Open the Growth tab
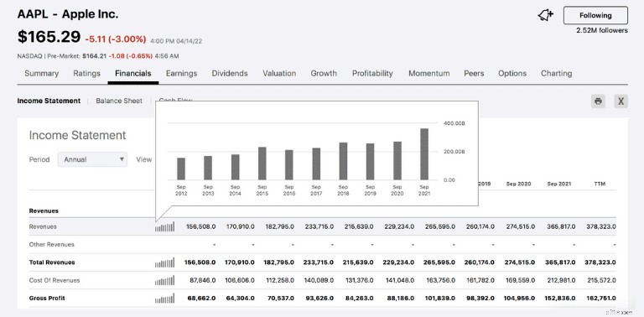The width and height of the screenshot is (644, 317). [324, 74]
